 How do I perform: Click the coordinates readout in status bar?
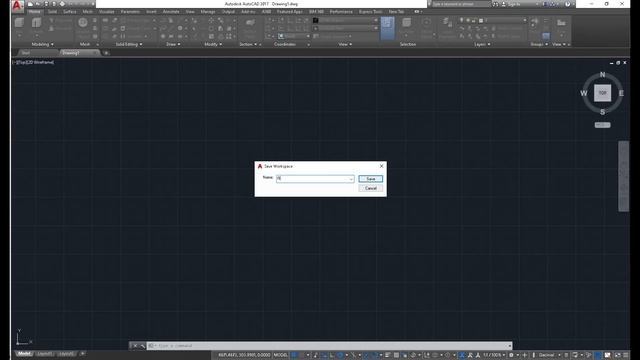coord(244,355)
